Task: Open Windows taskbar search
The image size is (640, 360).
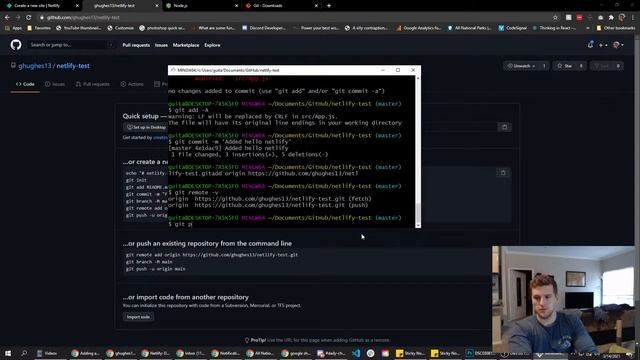Action: [24, 353]
